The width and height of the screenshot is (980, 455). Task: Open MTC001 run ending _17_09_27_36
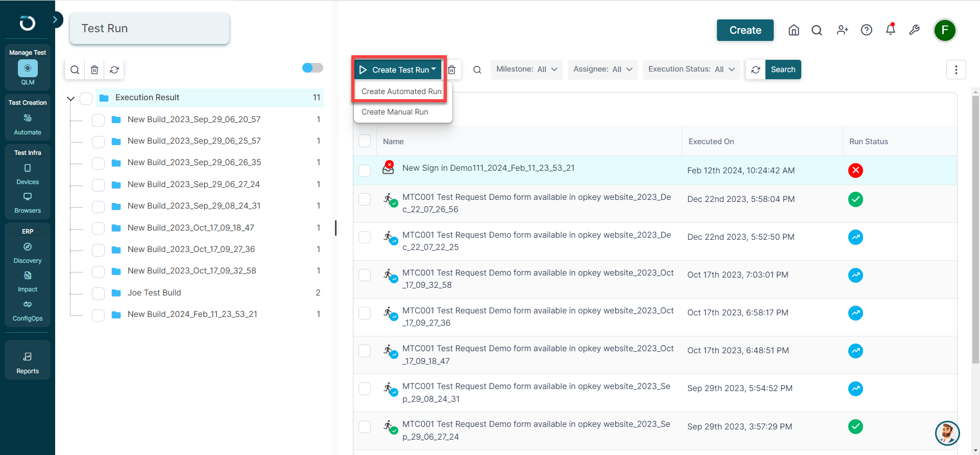click(538, 317)
